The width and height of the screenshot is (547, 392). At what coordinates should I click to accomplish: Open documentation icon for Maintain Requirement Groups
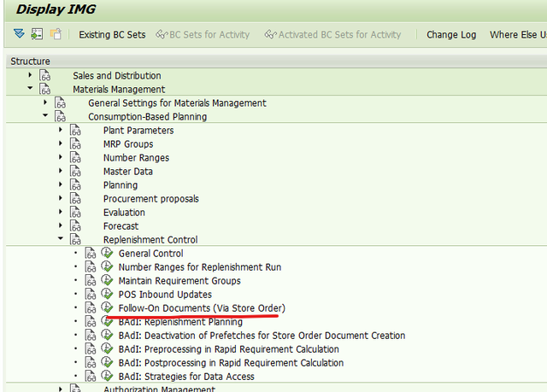[x=91, y=280]
